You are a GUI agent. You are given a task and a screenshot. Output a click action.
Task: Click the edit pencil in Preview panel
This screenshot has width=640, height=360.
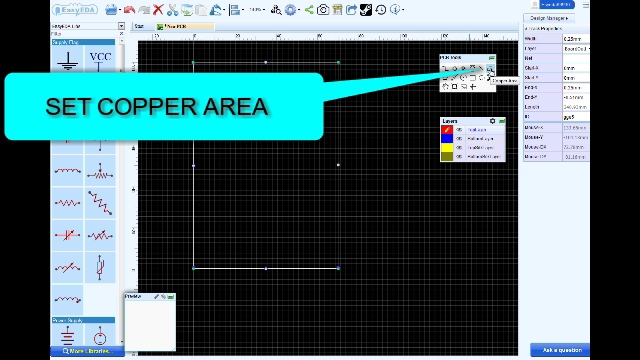coord(156,297)
